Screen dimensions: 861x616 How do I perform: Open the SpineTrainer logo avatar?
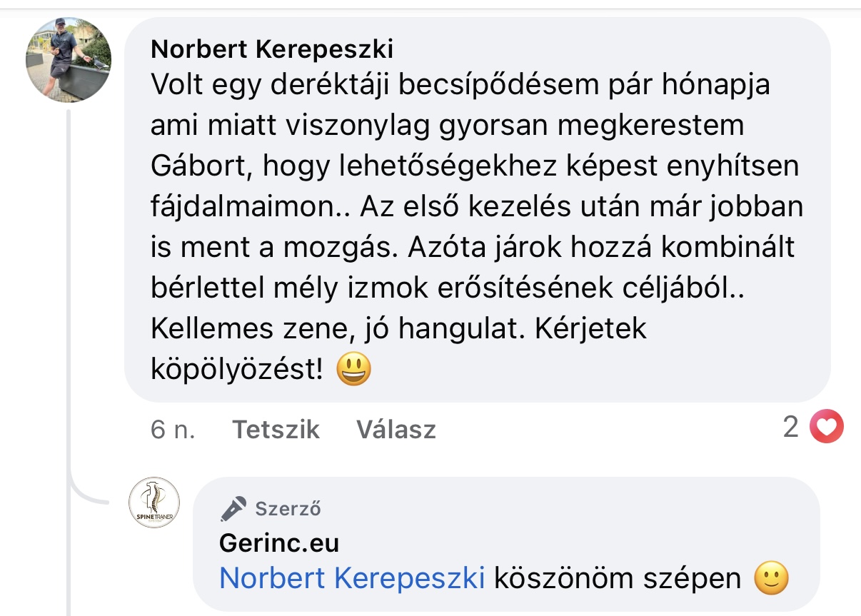pyautogui.click(x=153, y=503)
